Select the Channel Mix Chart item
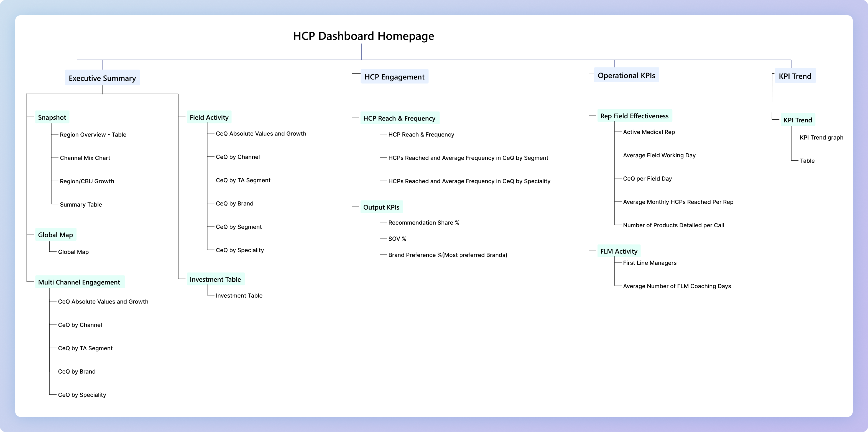868x432 pixels. coord(85,158)
